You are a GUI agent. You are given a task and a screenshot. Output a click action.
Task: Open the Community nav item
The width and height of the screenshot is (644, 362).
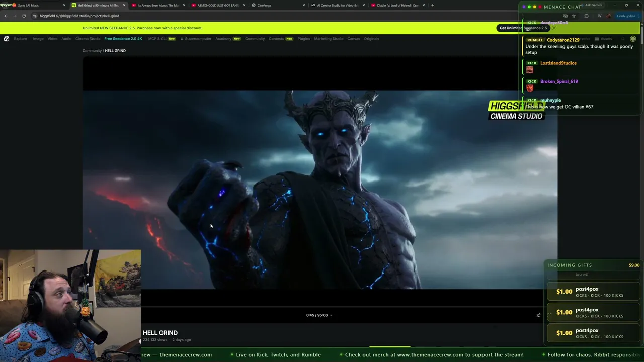point(255,39)
